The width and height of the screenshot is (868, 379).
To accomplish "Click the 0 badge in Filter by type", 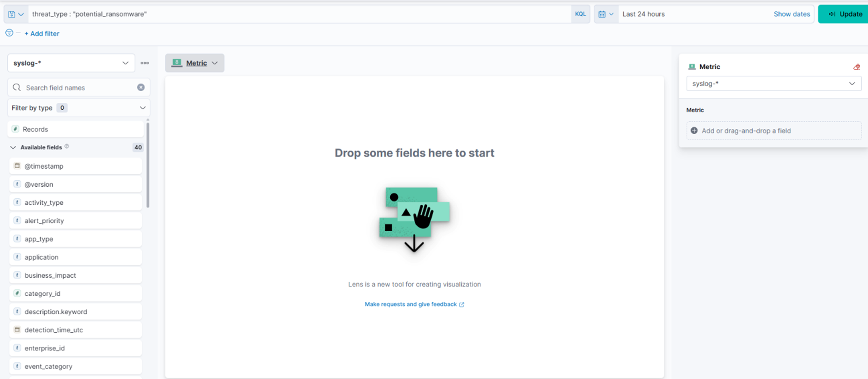I will [62, 108].
